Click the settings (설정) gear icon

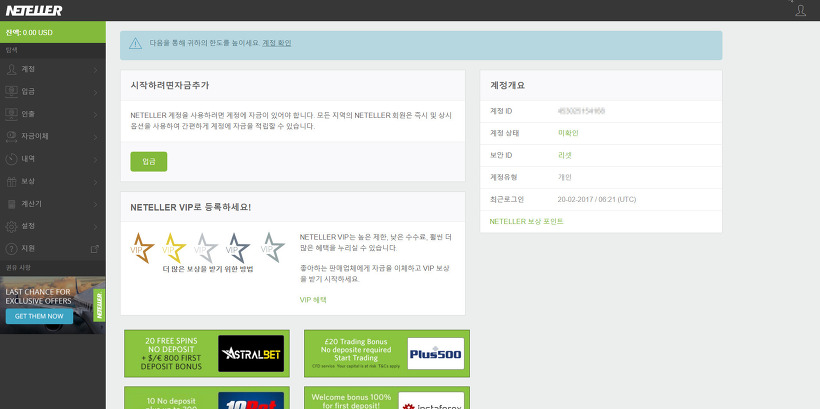tap(12, 226)
